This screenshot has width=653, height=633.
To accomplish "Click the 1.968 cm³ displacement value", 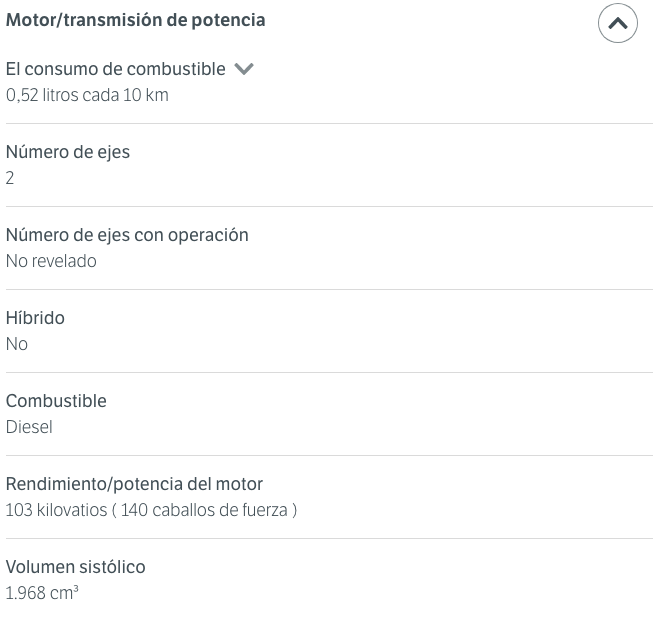I will (42, 593).
